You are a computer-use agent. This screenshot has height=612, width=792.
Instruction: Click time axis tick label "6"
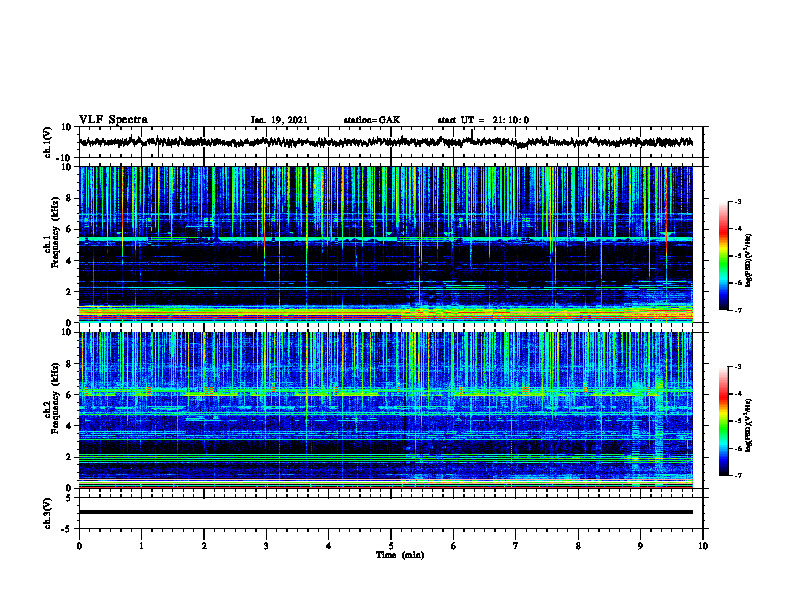pyautogui.click(x=453, y=546)
